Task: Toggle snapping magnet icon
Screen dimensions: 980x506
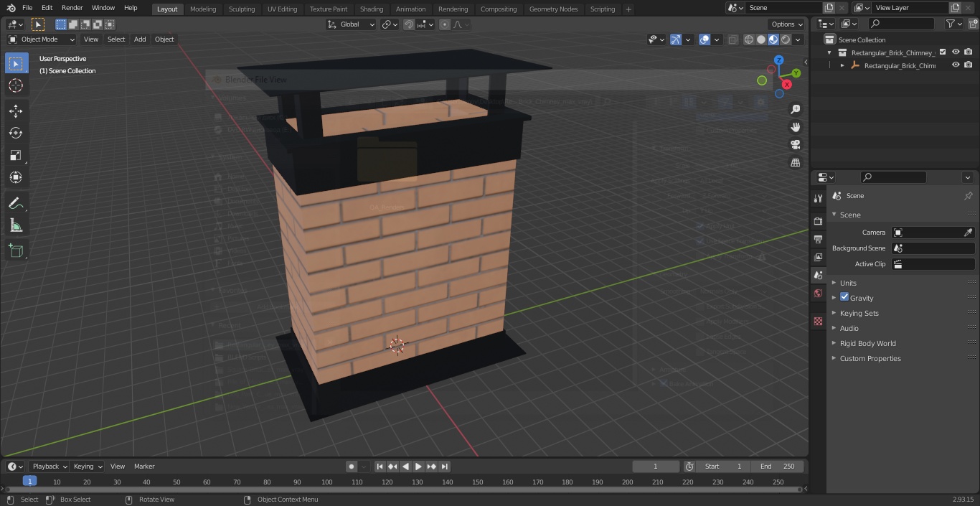Action: (408, 24)
